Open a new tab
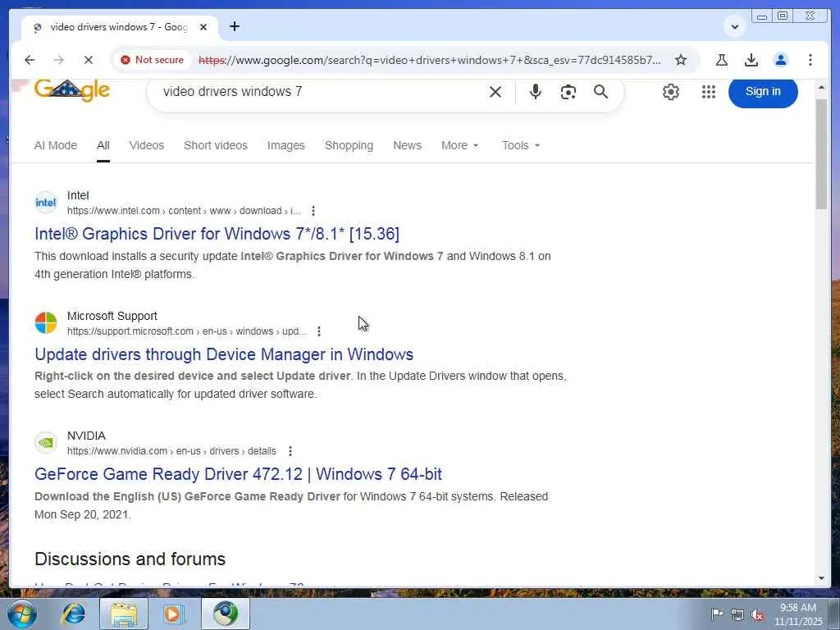The height and width of the screenshot is (630, 840). 234,26
